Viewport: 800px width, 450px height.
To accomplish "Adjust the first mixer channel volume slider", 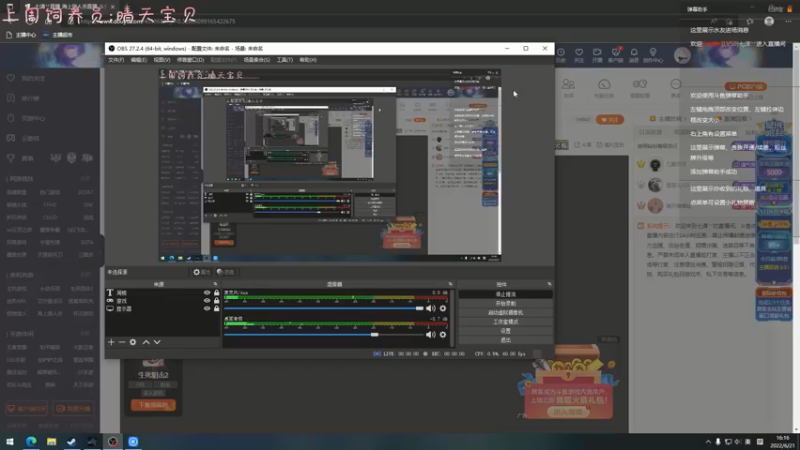I will 324,308.
